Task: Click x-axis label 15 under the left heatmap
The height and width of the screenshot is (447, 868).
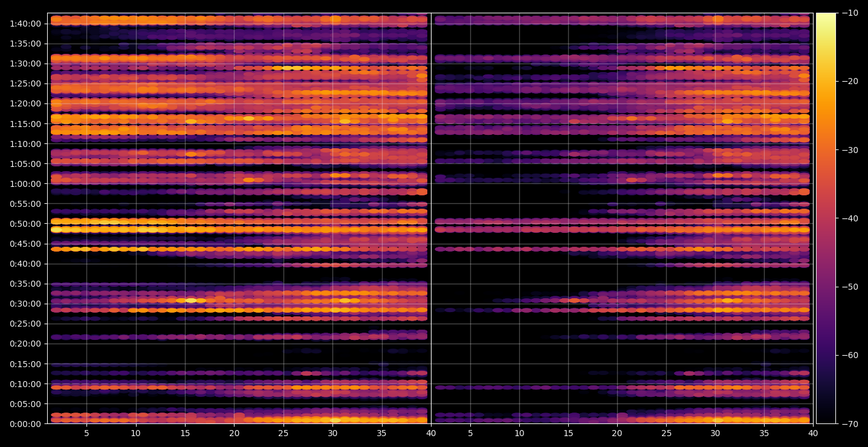Action: click(185, 433)
